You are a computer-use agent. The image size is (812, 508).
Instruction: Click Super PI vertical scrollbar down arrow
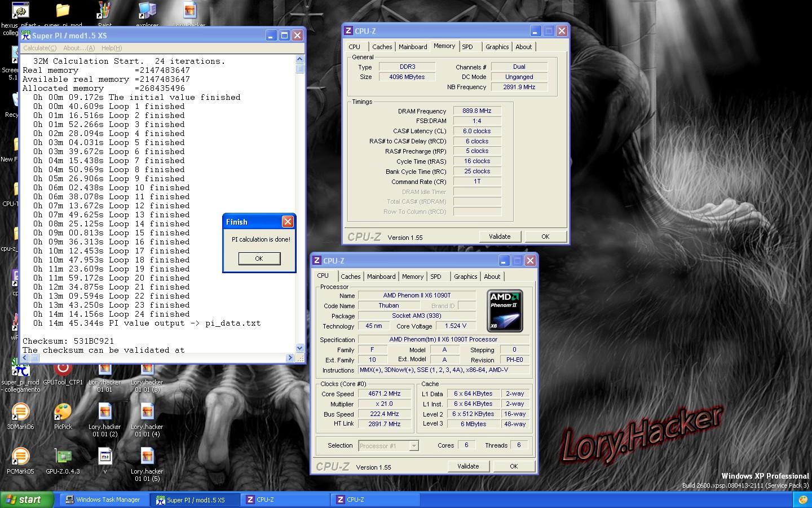click(x=299, y=348)
